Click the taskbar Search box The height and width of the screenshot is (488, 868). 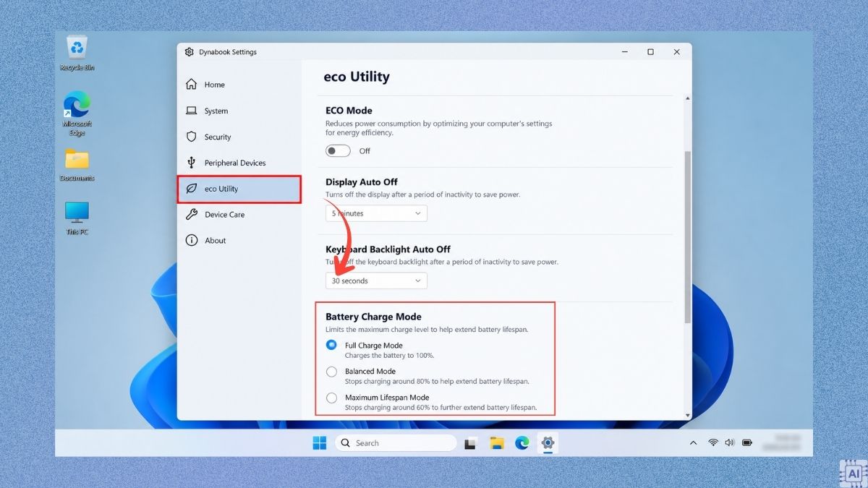[x=396, y=443]
